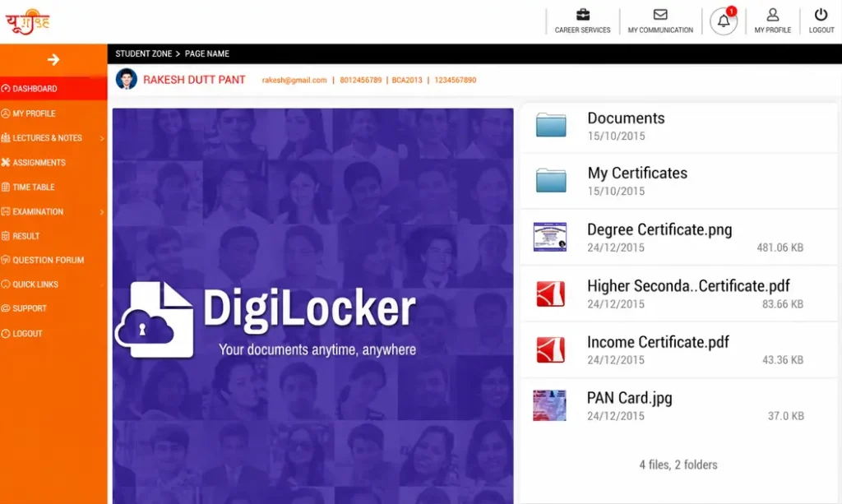Click course code BCA2013

[x=407, y=80]
